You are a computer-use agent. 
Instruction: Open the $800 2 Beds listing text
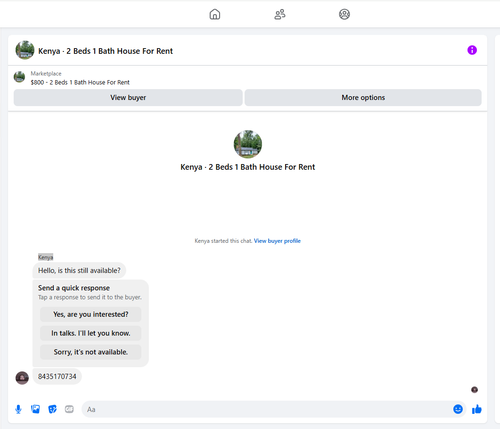coord(80,82)
